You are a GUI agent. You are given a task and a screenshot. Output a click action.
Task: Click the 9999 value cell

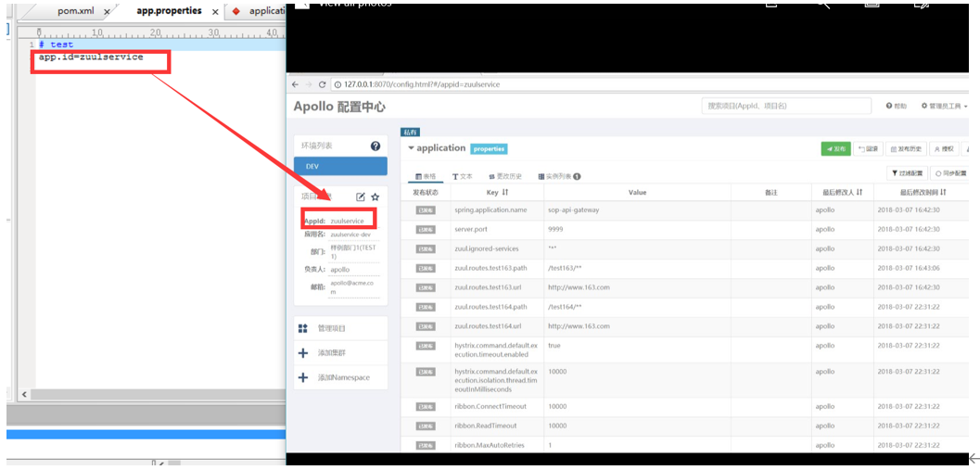[638, 230]
